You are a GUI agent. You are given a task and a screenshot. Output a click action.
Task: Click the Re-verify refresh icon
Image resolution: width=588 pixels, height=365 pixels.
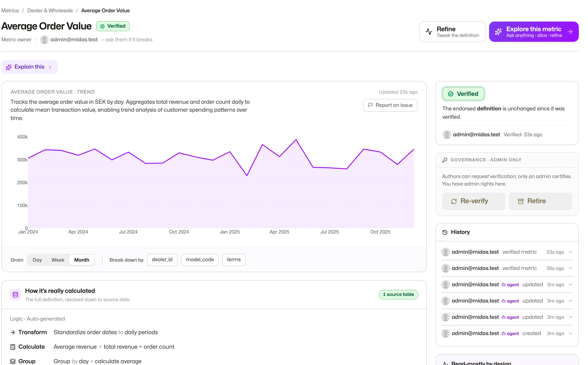tap(454, 201)
